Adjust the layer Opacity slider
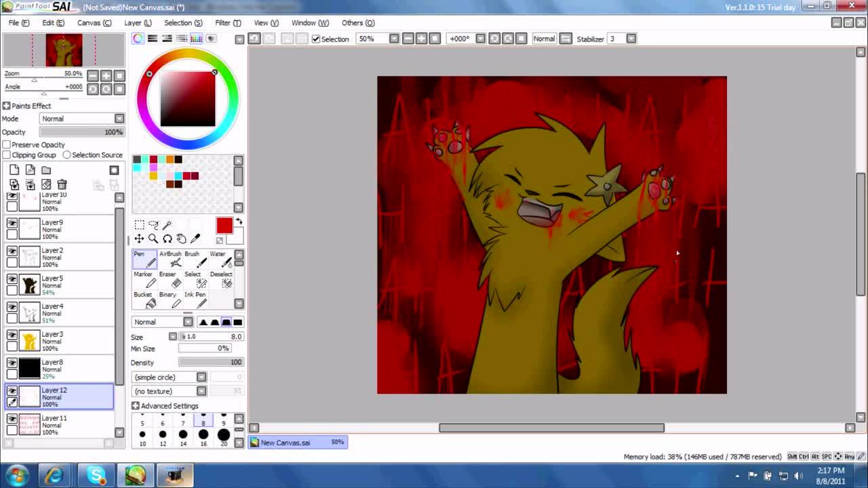Viewport: 868px width, 488px height. point(81,132)
